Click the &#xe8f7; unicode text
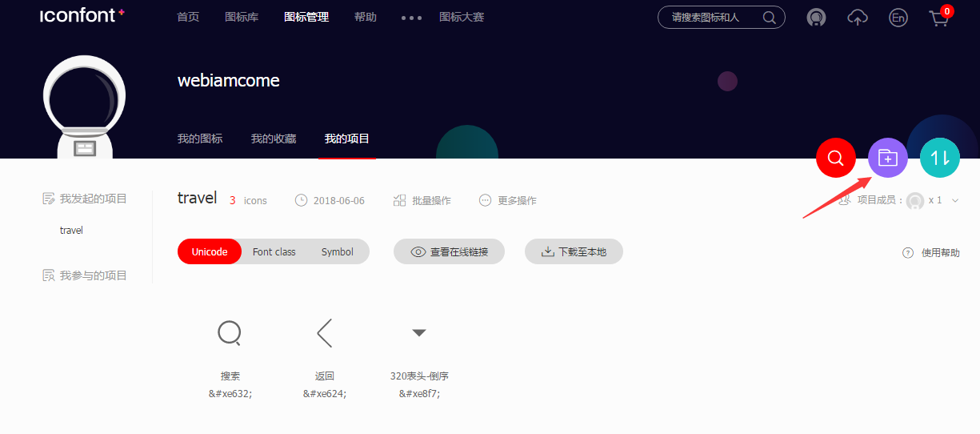The height and width of the screenshot is (434, 980). click(x=419, y=393)
